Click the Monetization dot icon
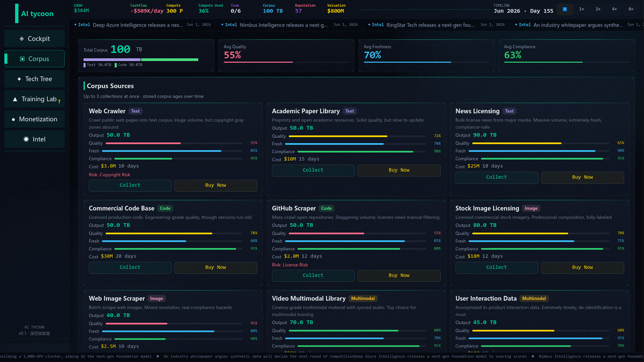Viewport: 644px width, 362px height. [13, 119]
